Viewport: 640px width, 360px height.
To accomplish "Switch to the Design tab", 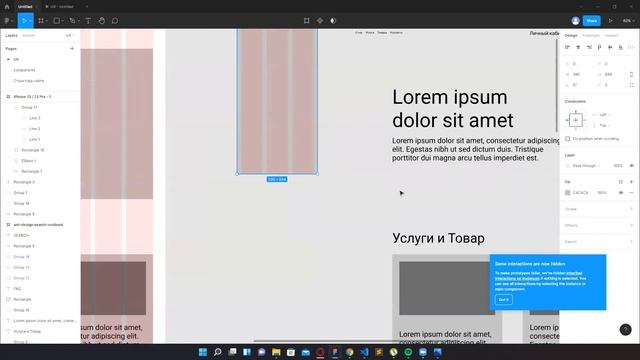I will [571, 36].
